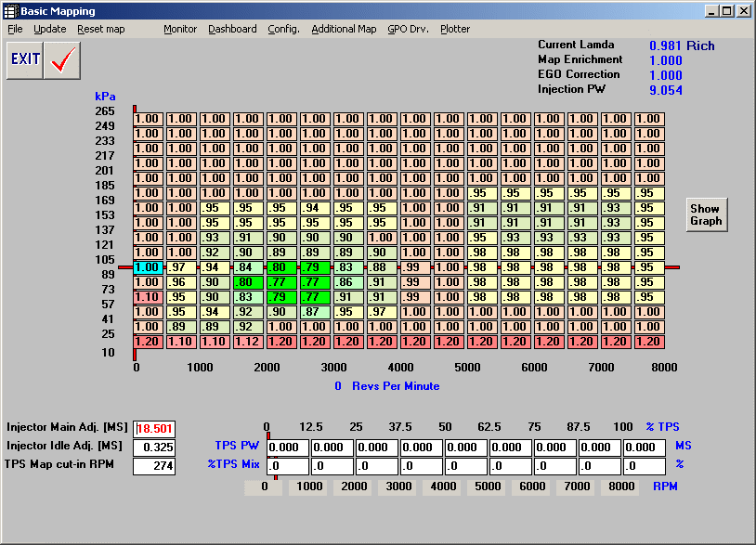Click the TPS PW field under 25 % TPS
Screen dimensions: 756x545
(377, 448)
